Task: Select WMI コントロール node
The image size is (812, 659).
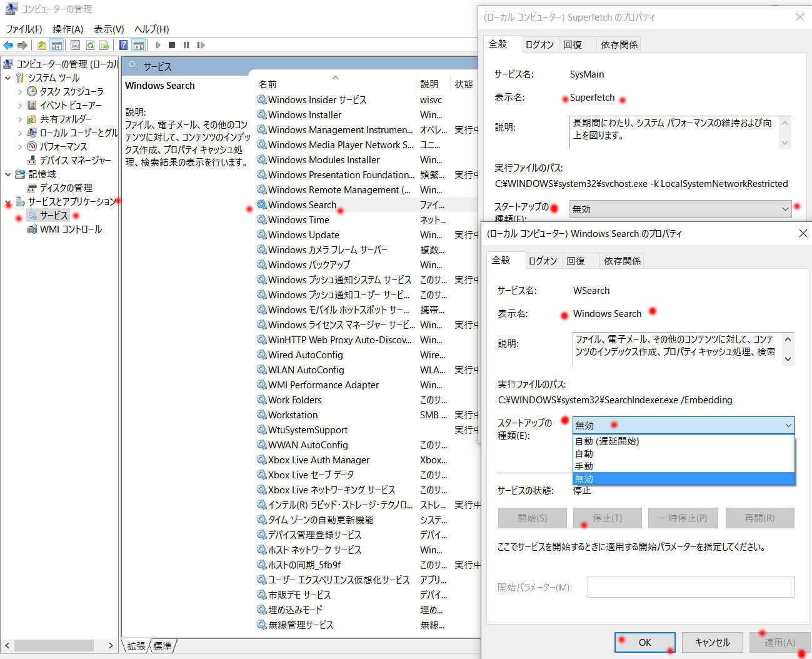Action: tap(71, 229)
